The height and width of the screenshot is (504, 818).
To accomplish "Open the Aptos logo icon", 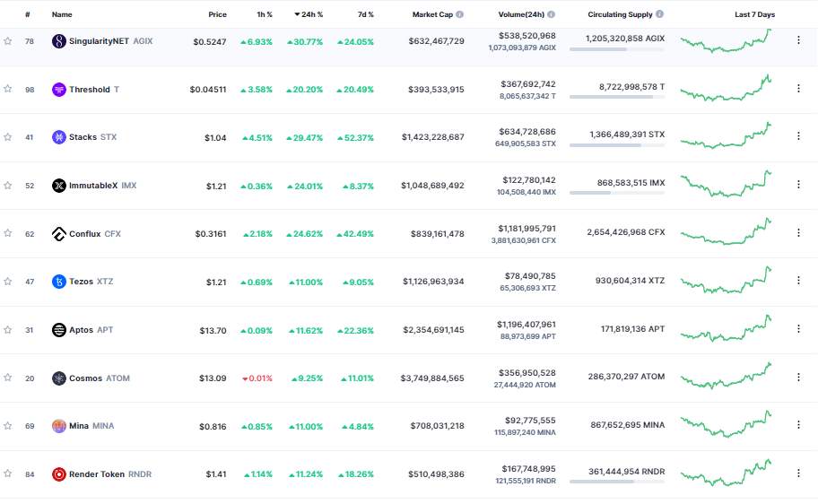I will point(59,330).
